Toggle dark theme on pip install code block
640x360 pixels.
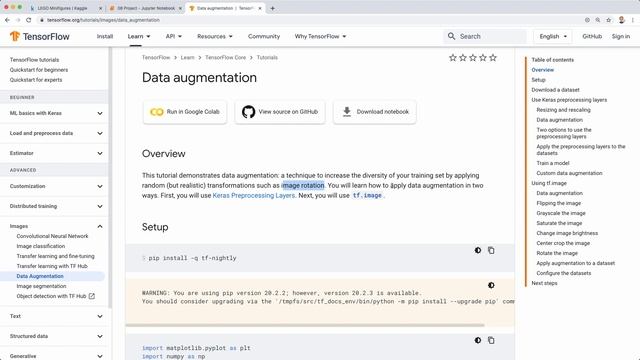[478, 250]
